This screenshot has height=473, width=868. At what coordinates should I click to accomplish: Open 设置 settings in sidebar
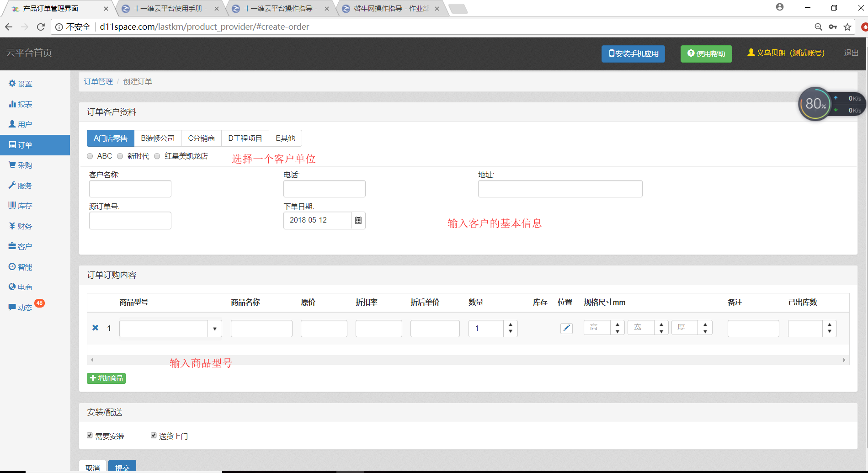pos(21,84)
